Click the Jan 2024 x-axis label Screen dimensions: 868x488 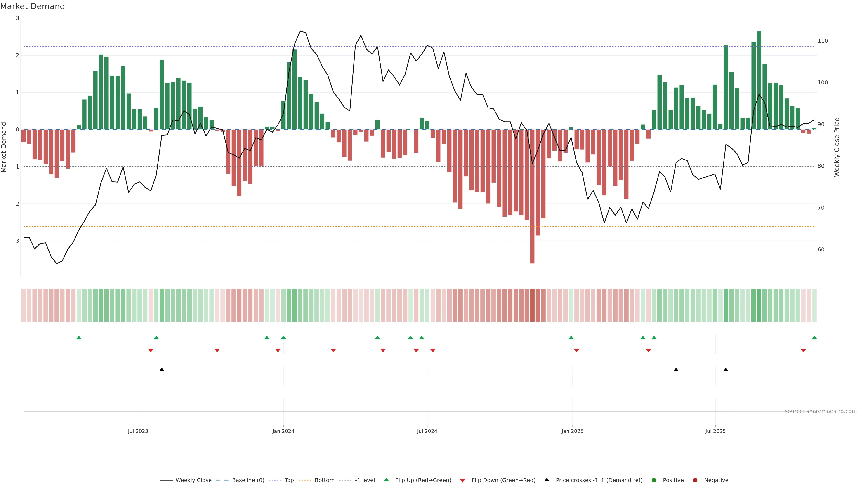283,431
